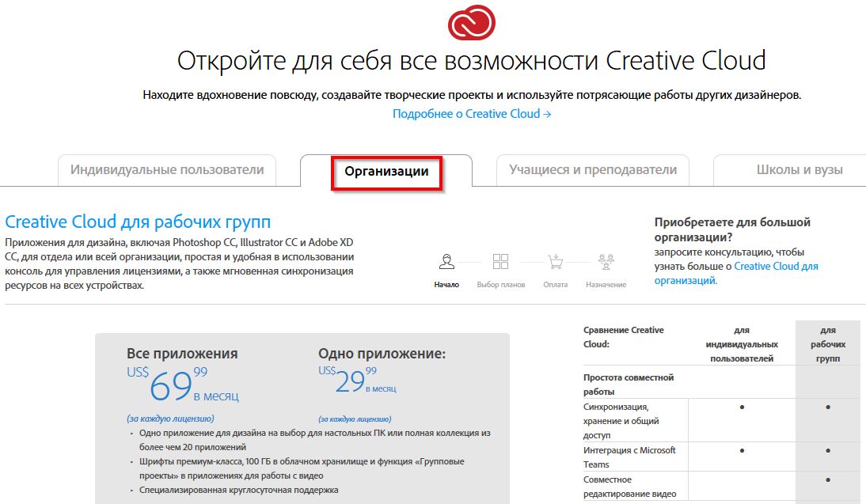The height and width of the screenshot is (504, 866).
Task: Click для индивидуальных пользователей column header
Action: (x=741, y=344)
